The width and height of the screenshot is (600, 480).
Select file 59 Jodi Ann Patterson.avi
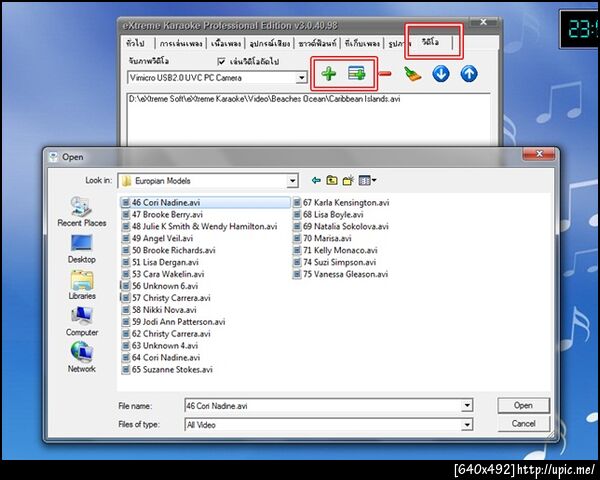click(173, 322)
